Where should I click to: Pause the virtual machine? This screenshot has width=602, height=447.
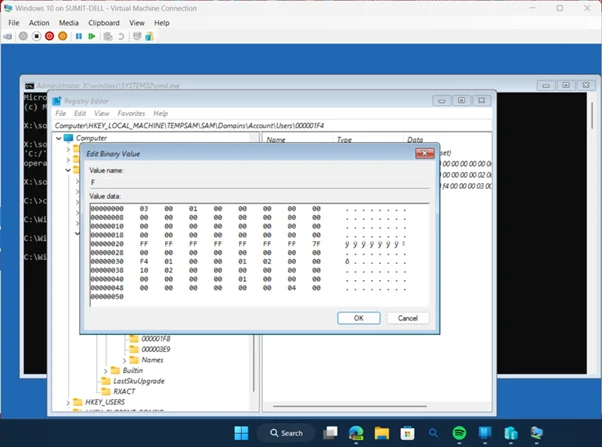79,36
